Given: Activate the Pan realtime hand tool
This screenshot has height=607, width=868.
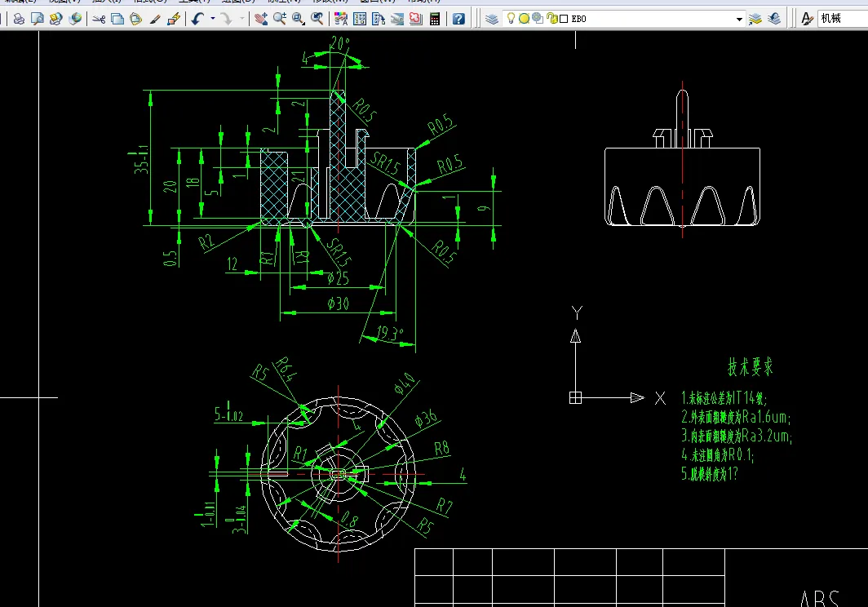Looking at the screenshot, I should pos(261,19).
